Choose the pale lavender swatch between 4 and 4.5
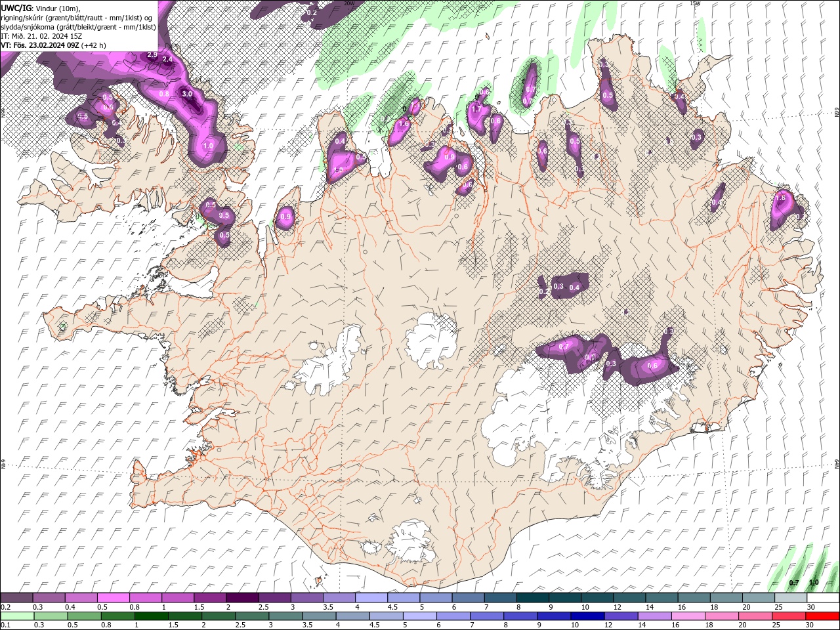The height and width of the screenshot is (630, 840). pos(371,598)
